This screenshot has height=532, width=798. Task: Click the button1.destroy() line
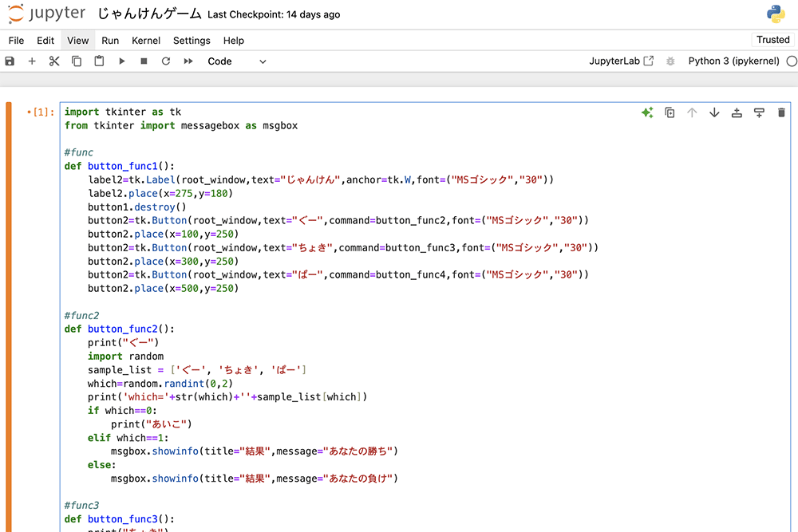click(x=137, y=207)
